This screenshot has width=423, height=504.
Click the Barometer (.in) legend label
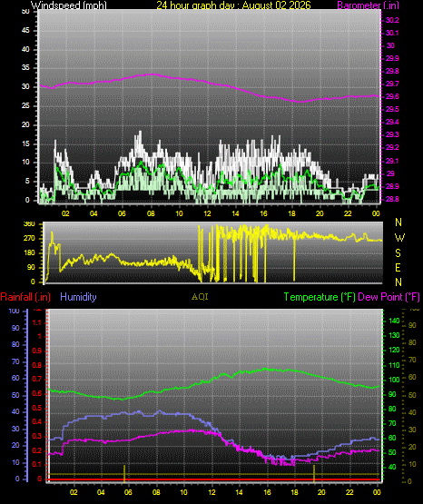pyautogui.click(x=368, y=5)
